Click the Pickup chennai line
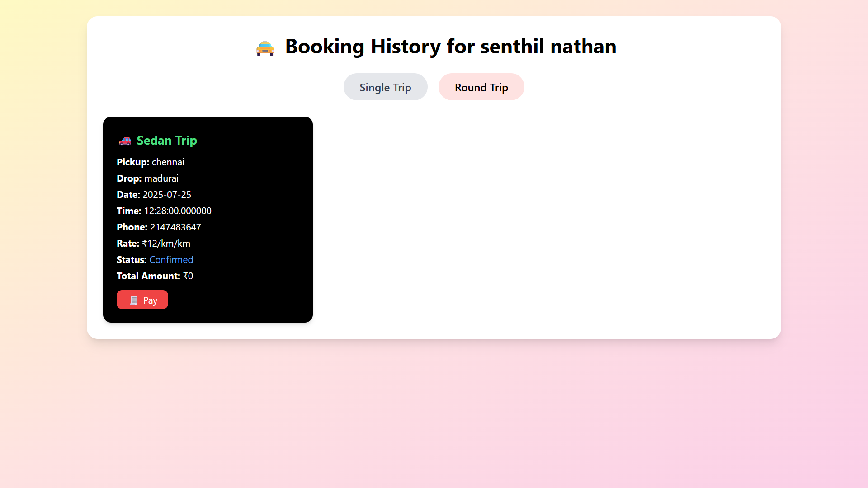 pyautogui.click(x=151, y=162)
